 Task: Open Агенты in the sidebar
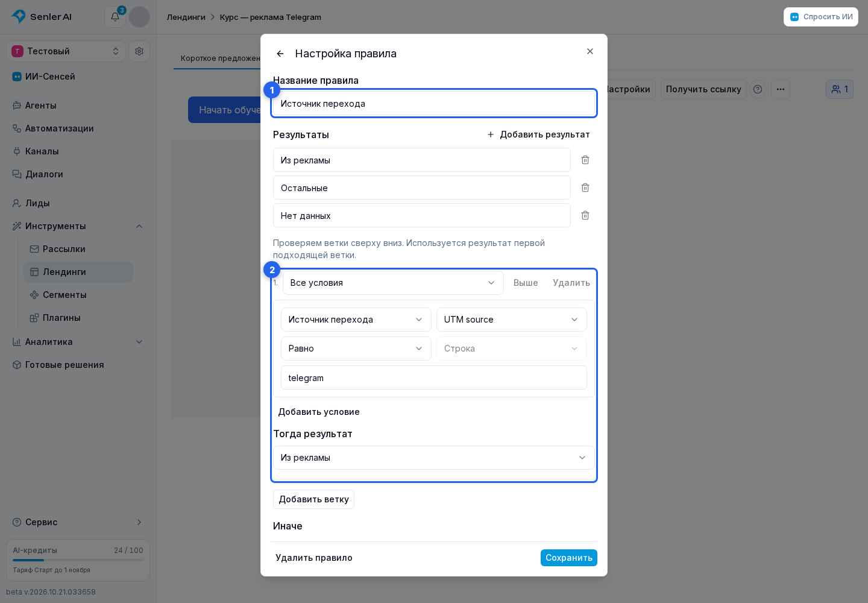click(x=78, y=106)
